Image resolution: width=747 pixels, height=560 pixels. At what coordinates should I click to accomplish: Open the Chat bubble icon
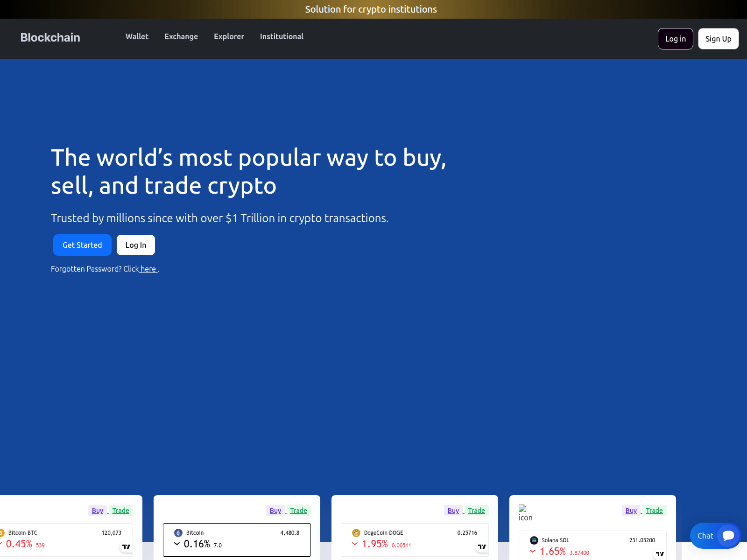pyautogui.click(x=728, y=536)
